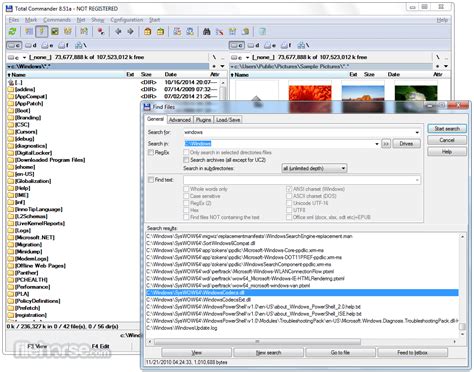Open the multi-rename tool icon
The width and height of the screenshot is (474, 372).
click(x=219, y=32)
